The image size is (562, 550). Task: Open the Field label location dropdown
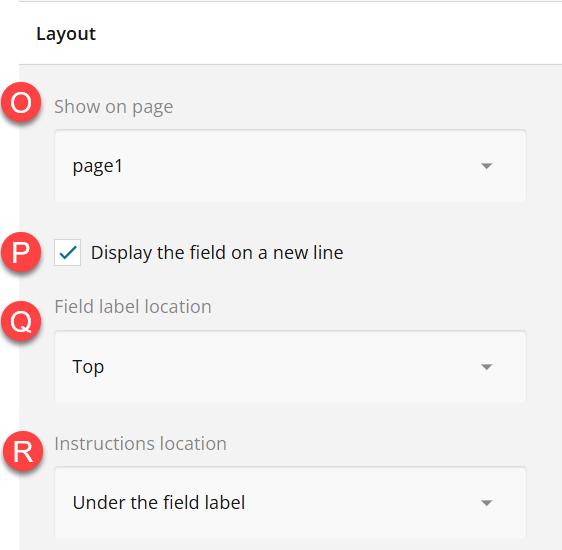tap(290, 367)
